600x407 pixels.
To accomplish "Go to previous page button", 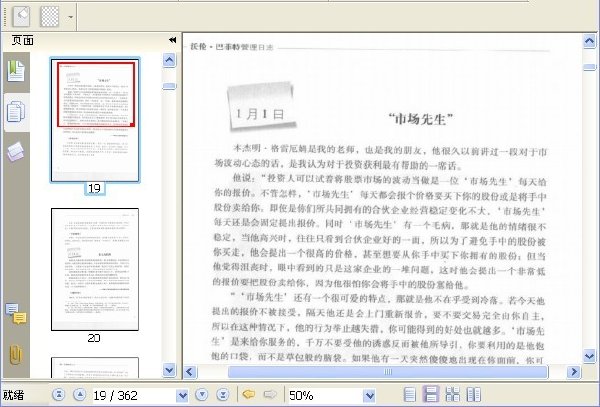I will coord(80,394).
